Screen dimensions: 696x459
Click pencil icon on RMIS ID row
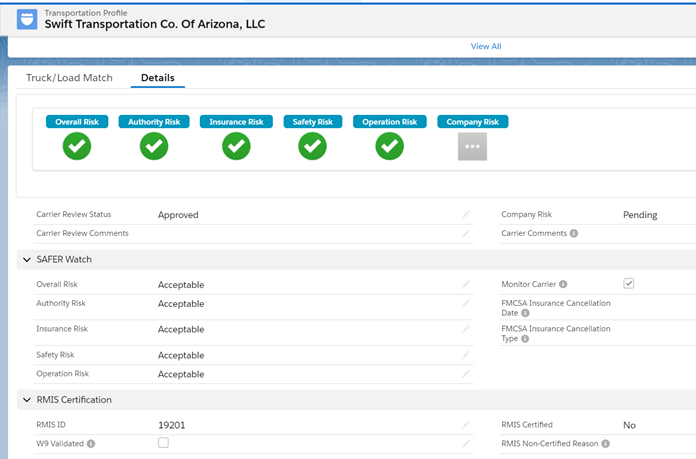466,425
